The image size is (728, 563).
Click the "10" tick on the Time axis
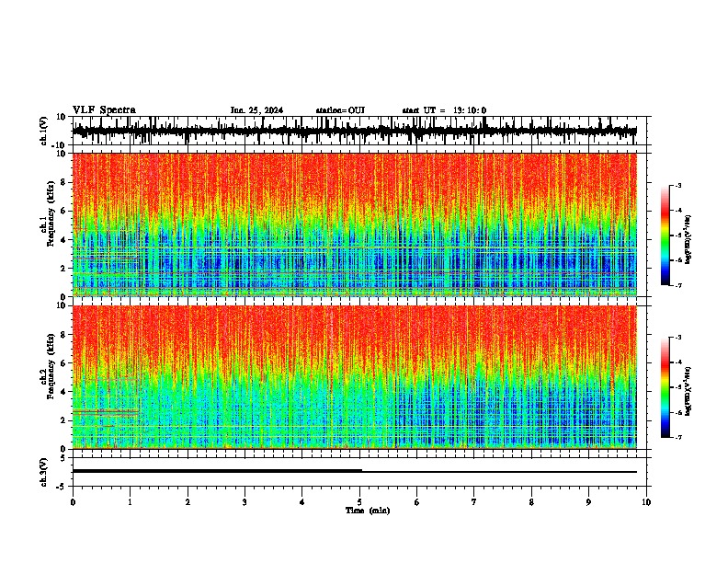click(646, 502)
